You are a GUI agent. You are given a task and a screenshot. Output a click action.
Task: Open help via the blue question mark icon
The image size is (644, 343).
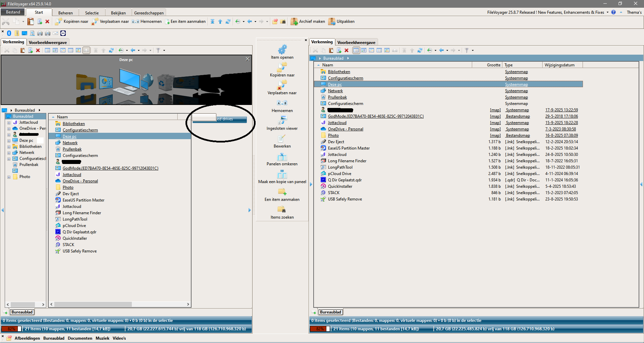613,12
